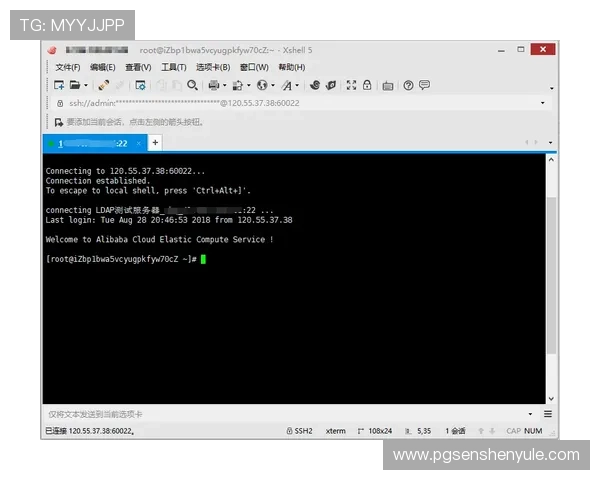Click the greyed Paste icon in toolbar

click(176, 85)
